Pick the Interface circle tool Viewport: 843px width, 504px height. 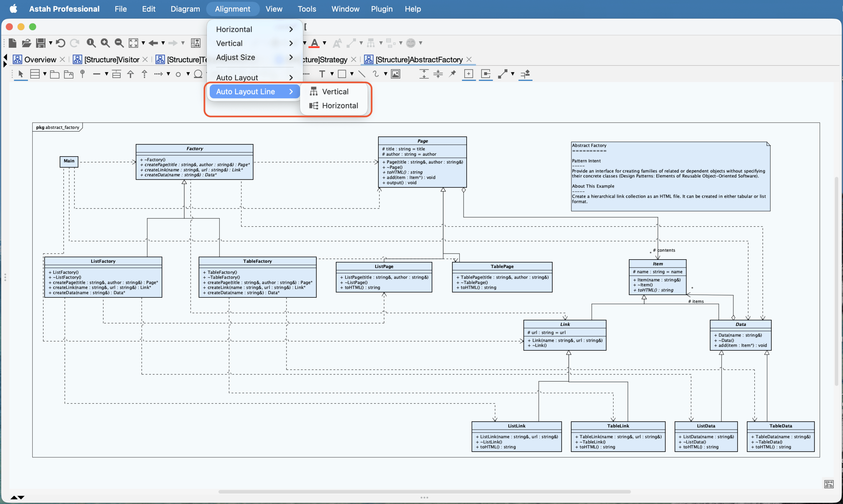tap(178, 74)
